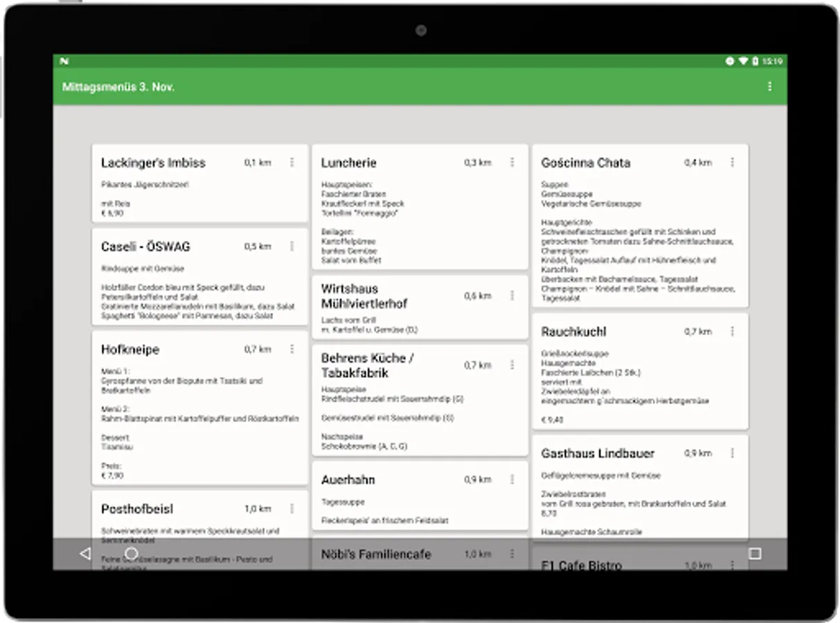Click 'Pikantes Jägerschnitzerl' menu line

pyautogui.click(x=145, y=185)
